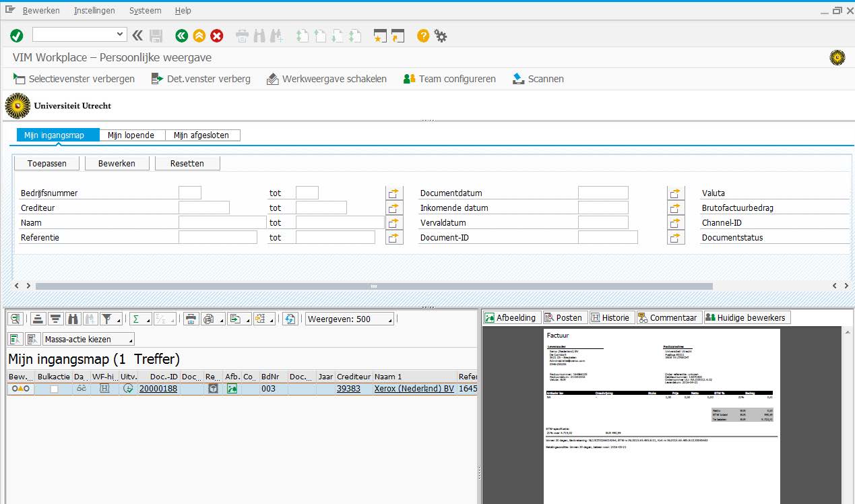Switch to the Mijn lopende tab
Viewport: 855px width, 504px height.
click(x=131, y=135)
